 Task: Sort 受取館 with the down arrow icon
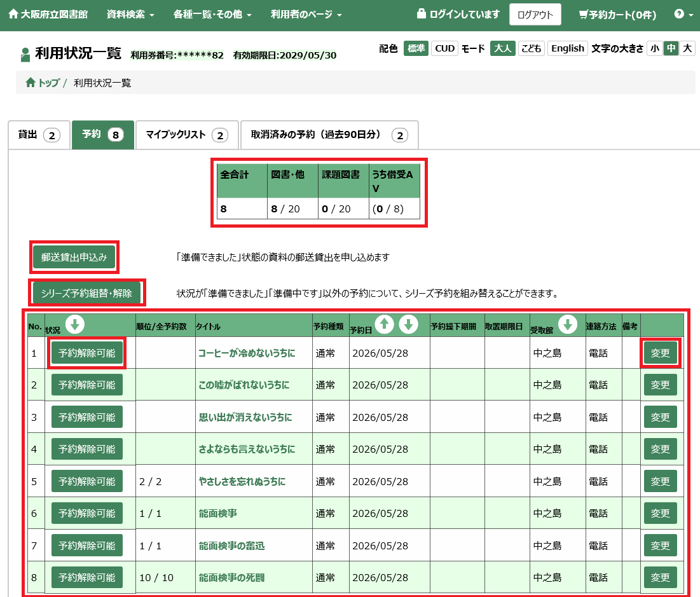pyautogui.click(x=568, y=325)
